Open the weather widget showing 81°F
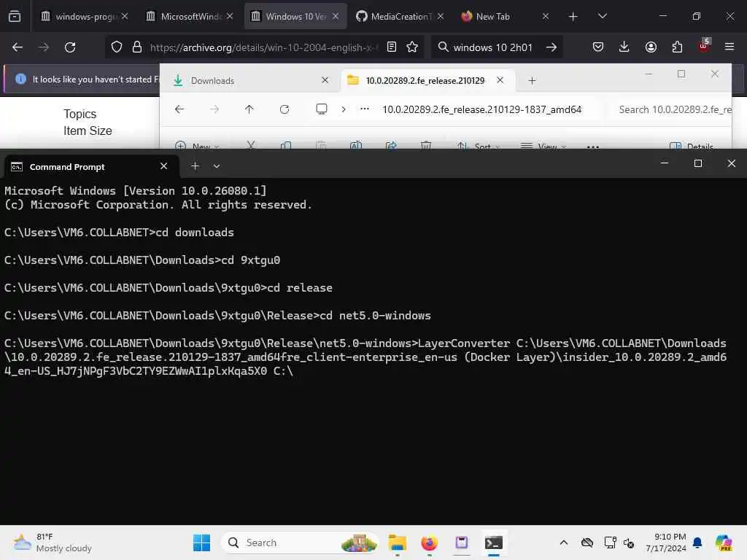The width and height of the screenshot is (747, 560). (x=53, y=542)
